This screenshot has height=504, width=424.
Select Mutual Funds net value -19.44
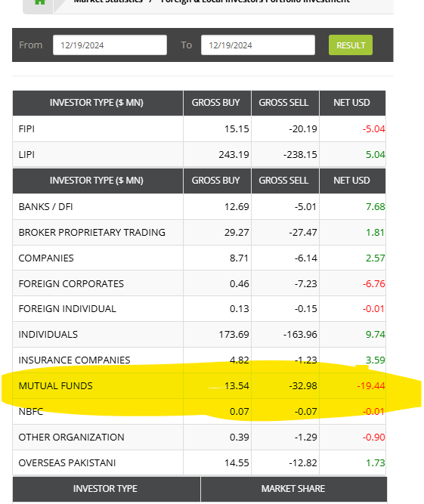tap(371, 386)
